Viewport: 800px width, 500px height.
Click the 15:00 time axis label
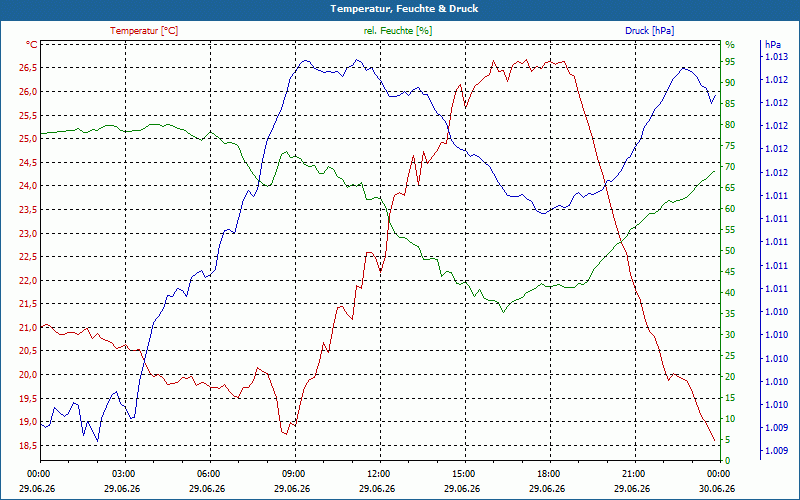pos(465,473)
